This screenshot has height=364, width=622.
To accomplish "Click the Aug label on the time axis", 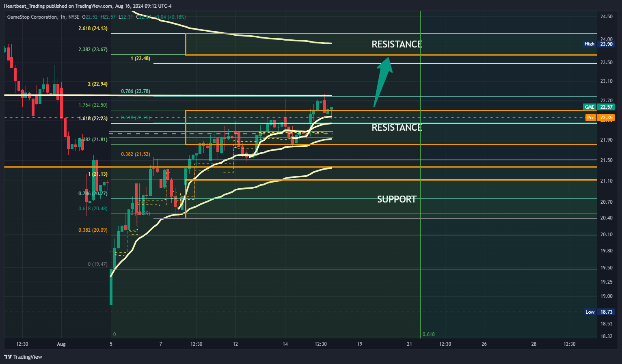I will coord(61,344).
